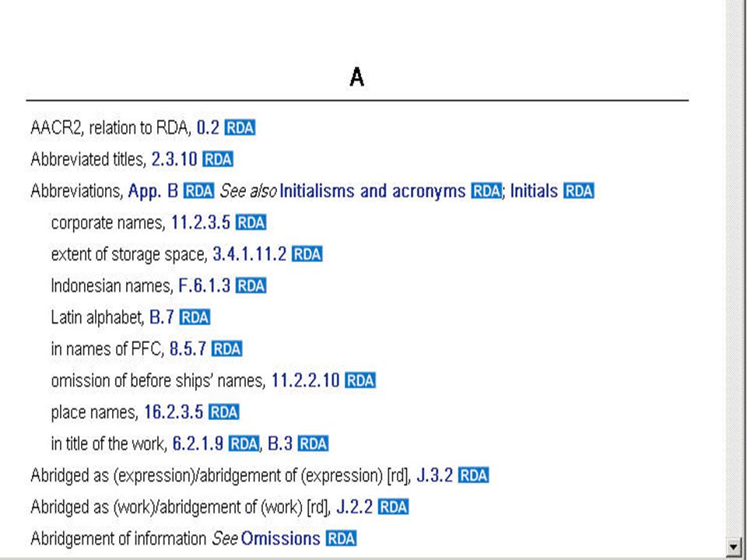Follow Initialisms and acronyms cross-reference

click(373, 191)
